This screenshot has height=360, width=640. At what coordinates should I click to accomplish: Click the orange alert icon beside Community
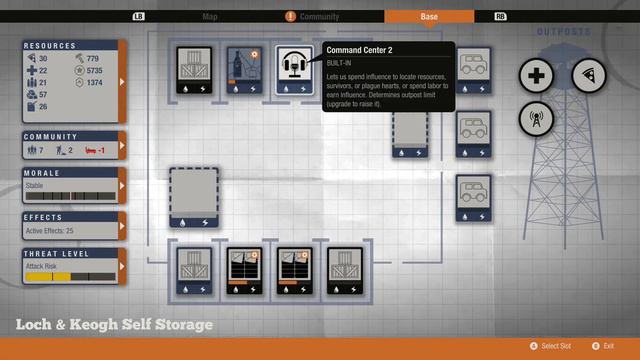pyautogui.click(x=290, y=16)
